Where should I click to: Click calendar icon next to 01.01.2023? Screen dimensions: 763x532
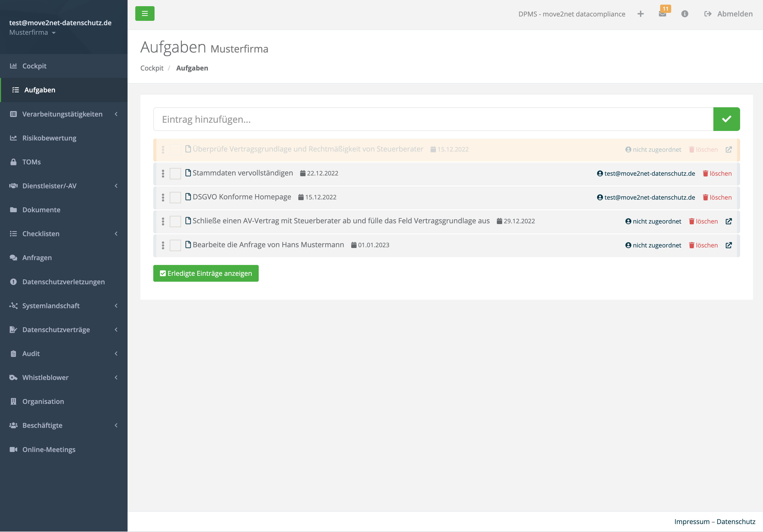click(x=354, y=245)
